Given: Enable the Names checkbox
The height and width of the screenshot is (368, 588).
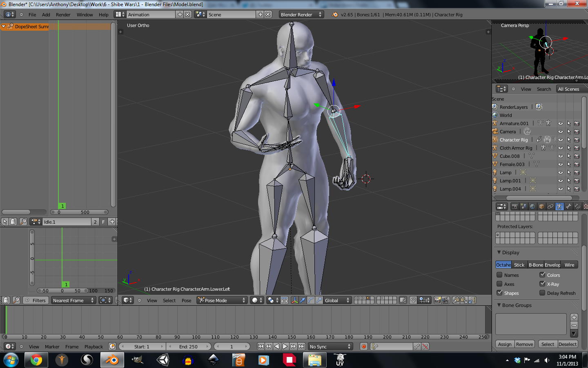Looking at the screenshot, I should point(499,275).
